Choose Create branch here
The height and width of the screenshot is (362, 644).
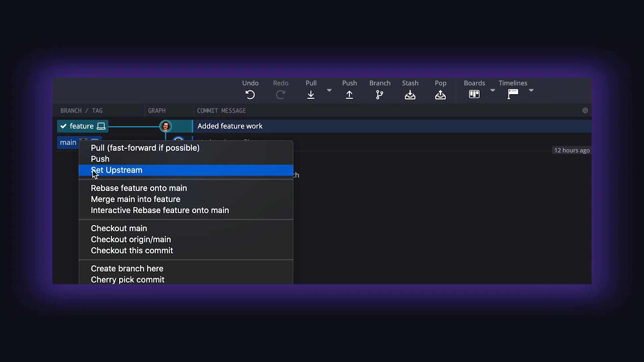click(127, 269)
